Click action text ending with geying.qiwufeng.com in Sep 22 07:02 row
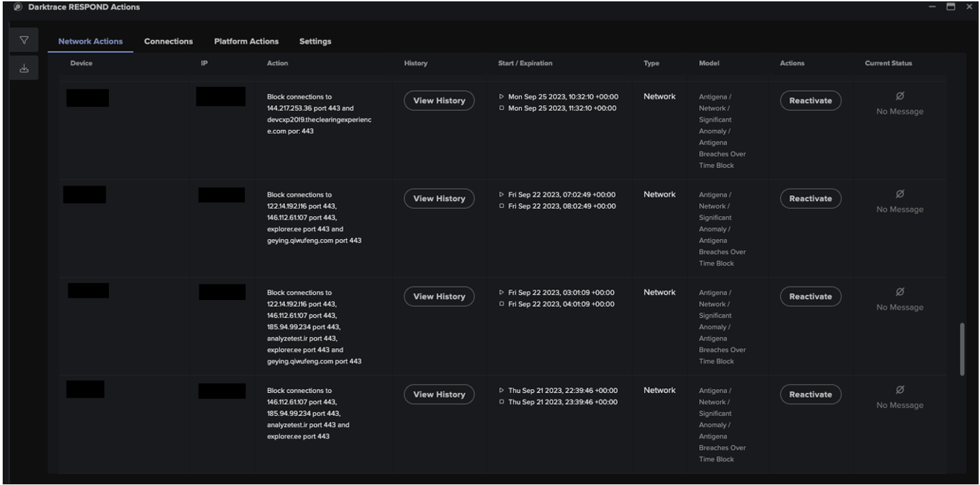The height and width of the screenshot is (485, 980). (x=315, y=217)
